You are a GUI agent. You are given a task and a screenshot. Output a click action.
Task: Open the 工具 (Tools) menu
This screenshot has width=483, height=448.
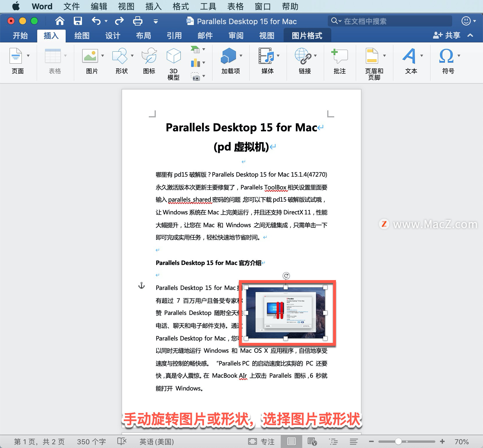[x=208, y=6]
